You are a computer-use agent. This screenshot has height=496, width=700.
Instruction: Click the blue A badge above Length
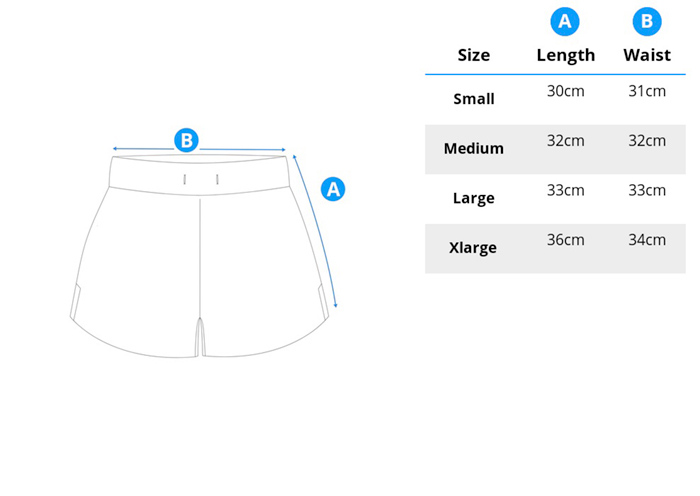click(565, 21)
